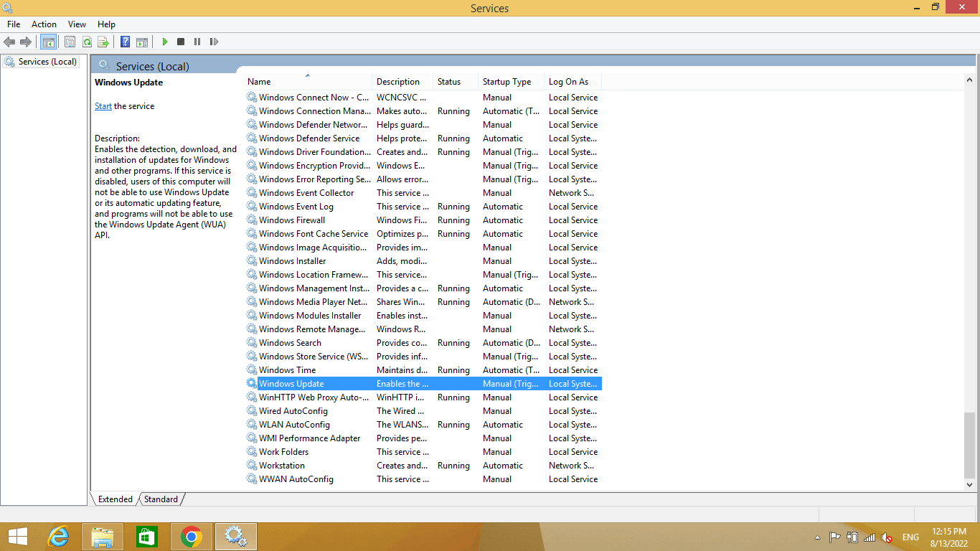Click the gear icon beside Workstation
This screenshot has height=551, width=980.
(x=252, y=466)
